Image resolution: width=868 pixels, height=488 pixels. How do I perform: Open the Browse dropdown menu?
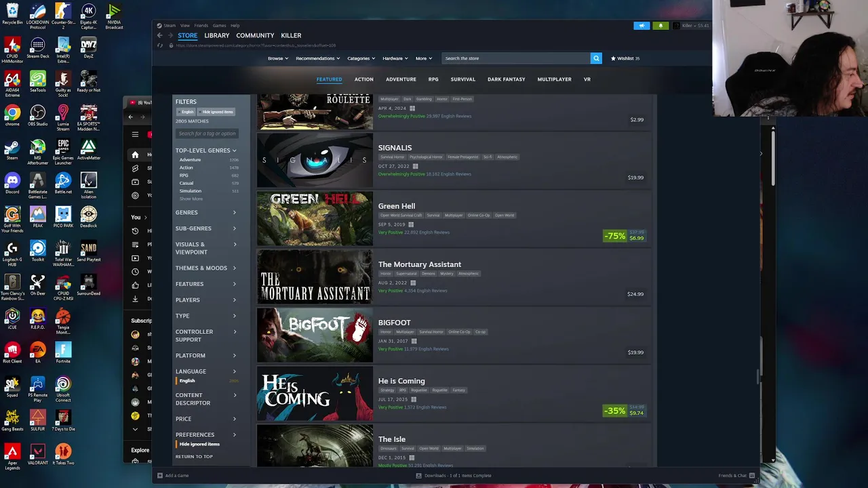tap(278, 58)
